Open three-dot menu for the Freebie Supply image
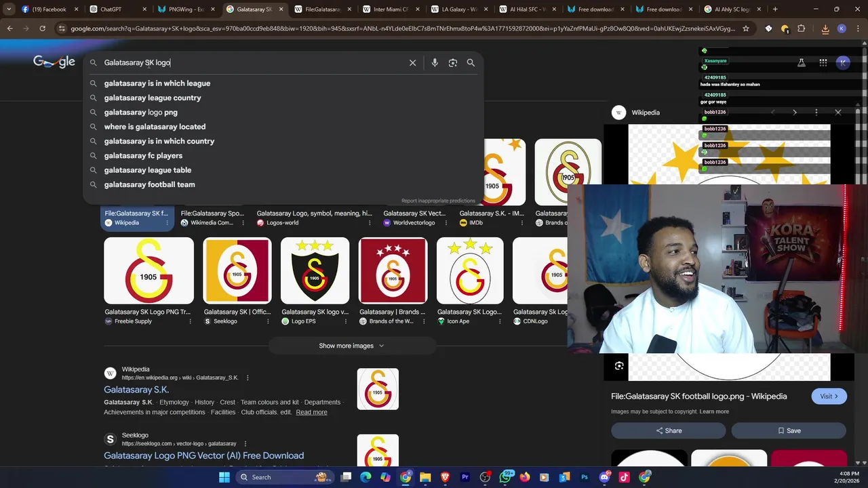The image size is (868, 488). coord(190,321)
